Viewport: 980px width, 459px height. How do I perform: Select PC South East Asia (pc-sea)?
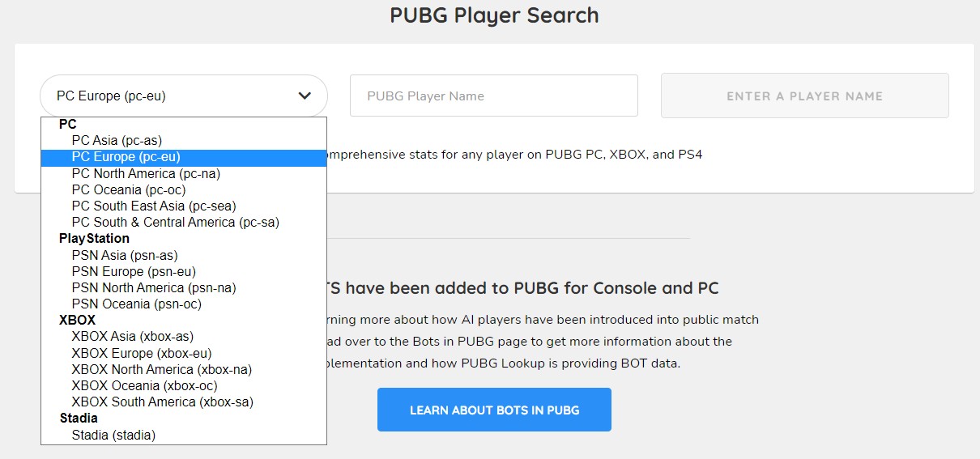coord(154,206)
